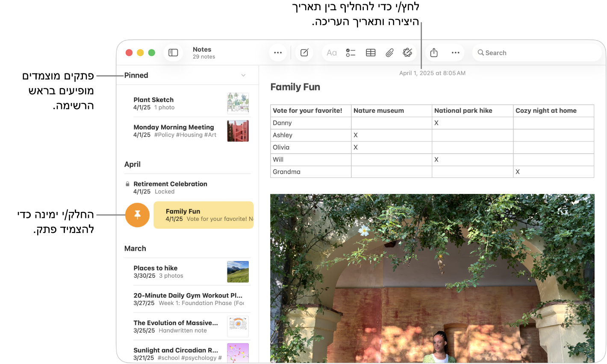Screen dimensions: 607x364
Task: Collapse the Pinned section chevron
Action: coord(243,75)
